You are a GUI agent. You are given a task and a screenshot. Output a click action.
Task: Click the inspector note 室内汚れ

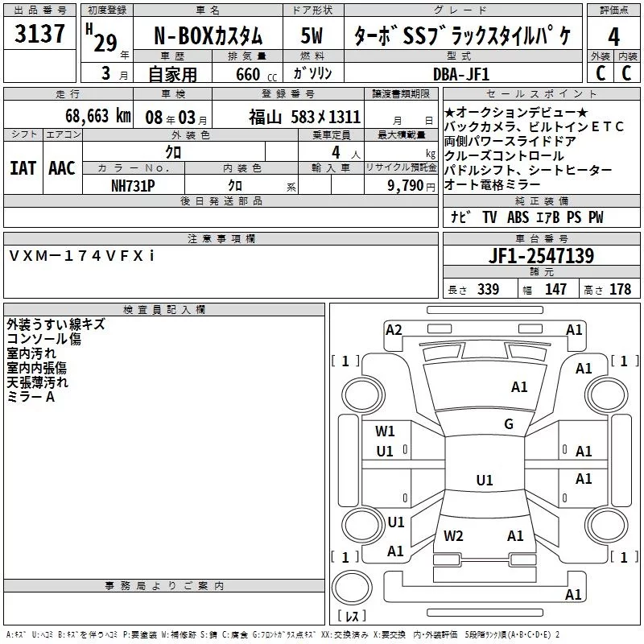click(31, 353)
